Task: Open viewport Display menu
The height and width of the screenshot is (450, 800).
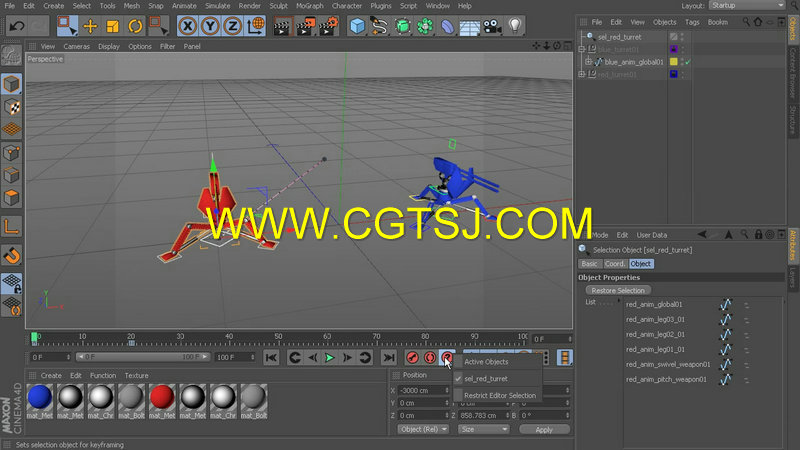Action: click(x=109, y=46)
